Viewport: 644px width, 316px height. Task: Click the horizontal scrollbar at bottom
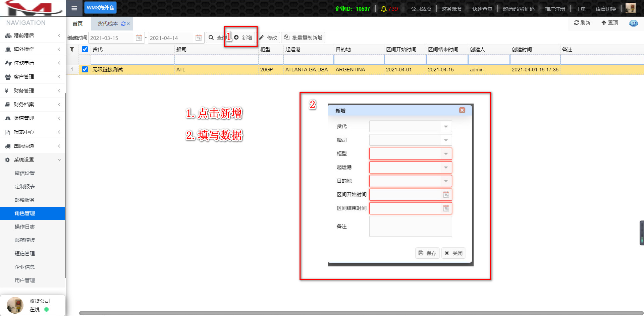361,313
